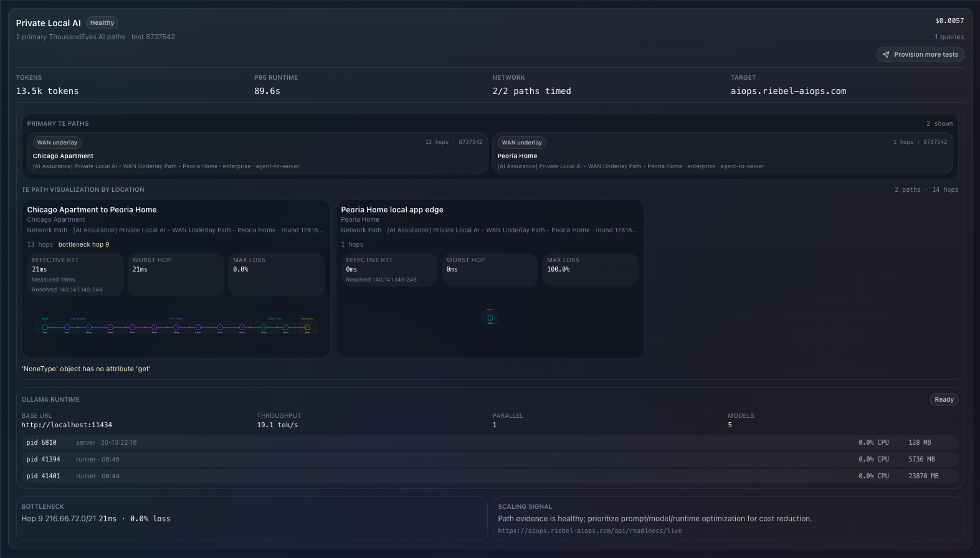Screen dimensions: 980x558
Task: Click the 89.6s P95 runtime value
Action: pos(267,91)
